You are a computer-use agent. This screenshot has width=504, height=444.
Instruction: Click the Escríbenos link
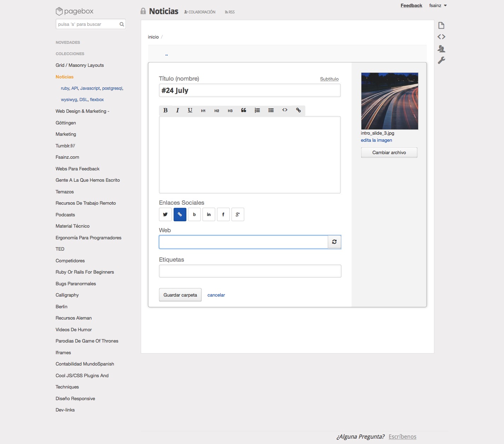tap(402, 437)
